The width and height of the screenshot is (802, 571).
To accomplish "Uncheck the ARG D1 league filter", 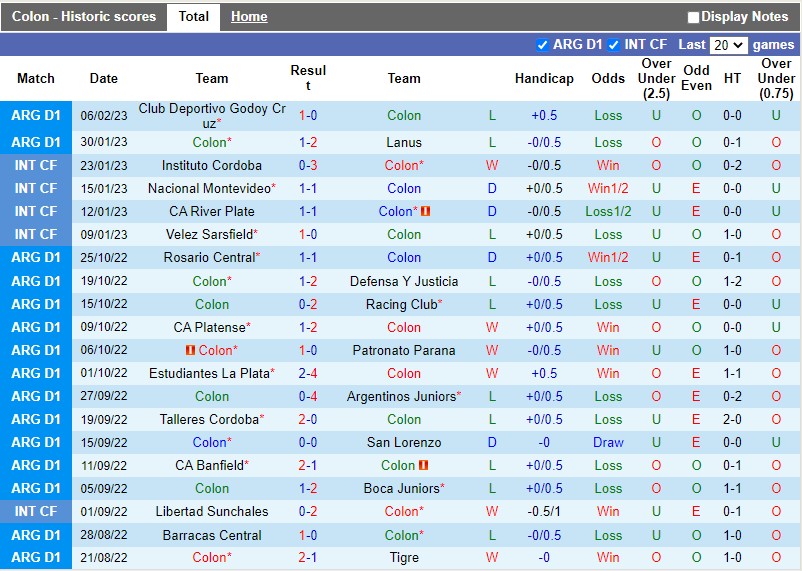I will tap(543, 45).
